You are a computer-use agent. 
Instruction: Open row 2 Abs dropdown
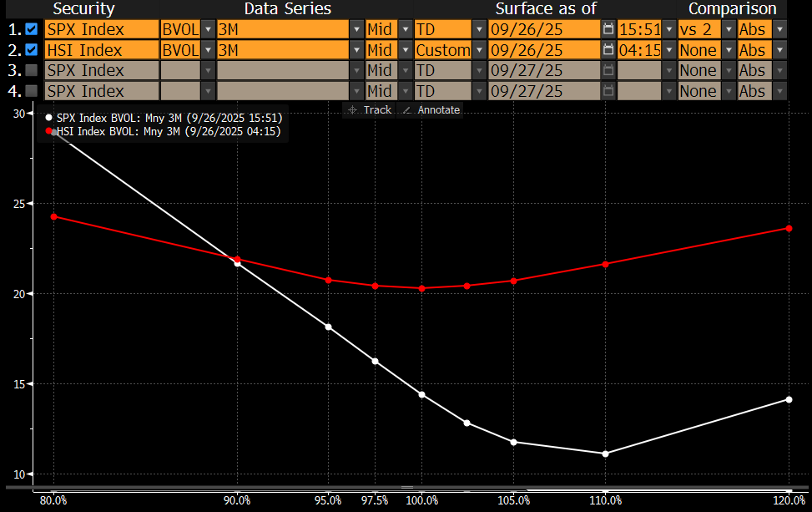pyautogui.click(x=780, y=50)
